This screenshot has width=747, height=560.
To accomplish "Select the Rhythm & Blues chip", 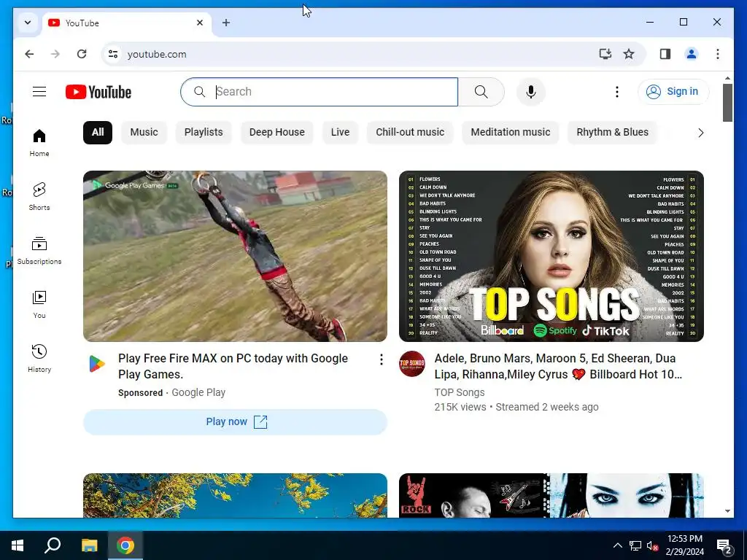I will point(612,133).
